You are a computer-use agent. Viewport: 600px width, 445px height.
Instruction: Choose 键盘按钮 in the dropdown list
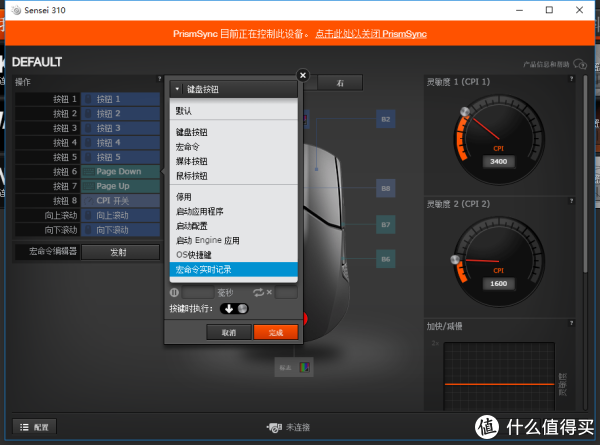tap(233, 132)
